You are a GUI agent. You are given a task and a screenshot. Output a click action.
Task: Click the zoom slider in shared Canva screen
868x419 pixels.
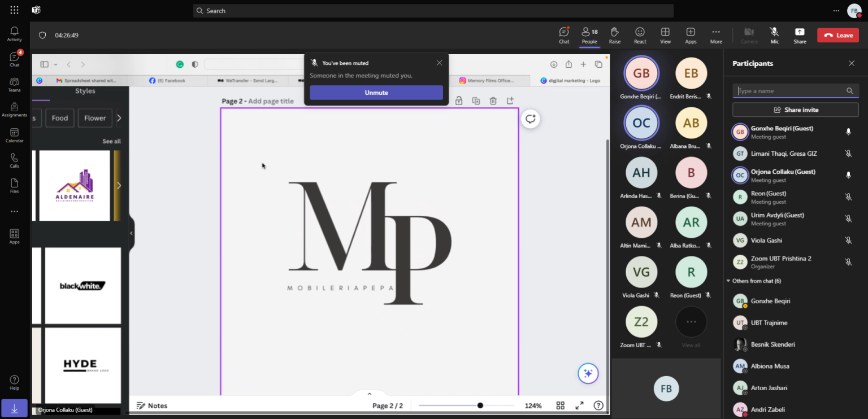coord(480,405)
